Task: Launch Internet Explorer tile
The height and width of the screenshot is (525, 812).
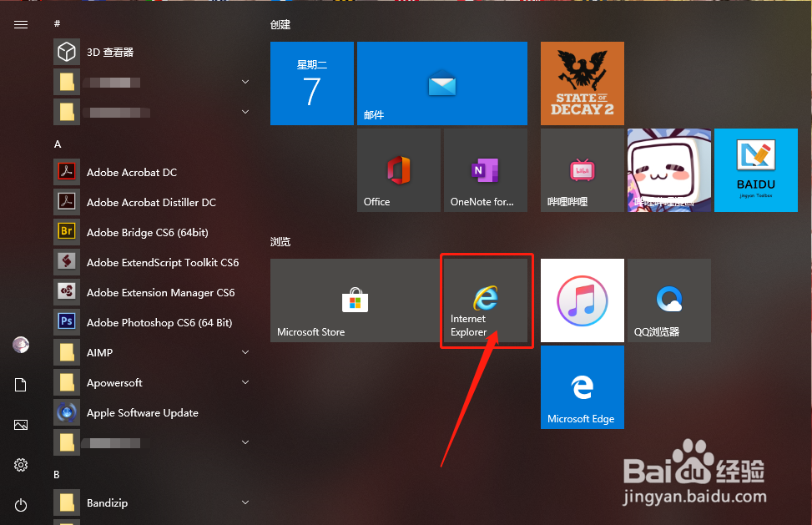Action: pyautogui.click(x=486, y=300)
